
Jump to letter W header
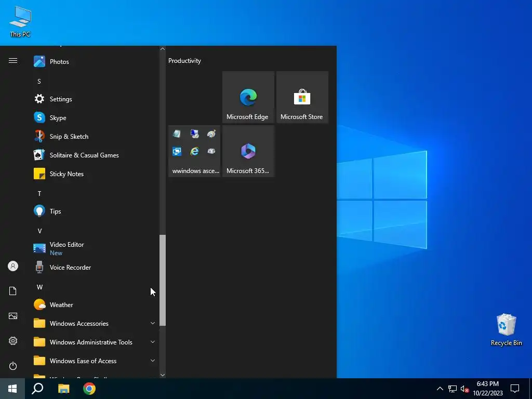click(39, 287)
